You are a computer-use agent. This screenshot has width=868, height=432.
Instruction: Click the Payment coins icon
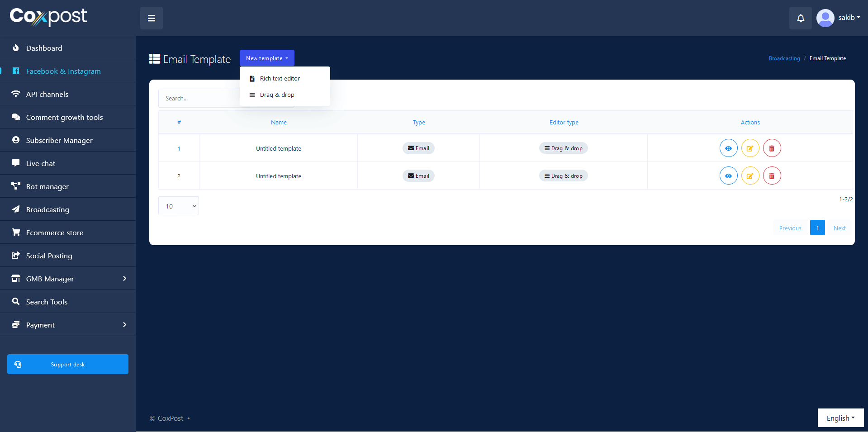click(x=16, y=324)
